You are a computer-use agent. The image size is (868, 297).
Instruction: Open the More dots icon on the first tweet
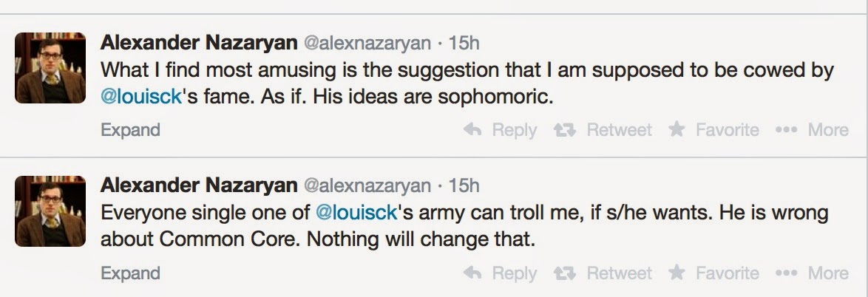pyautogui.click(x=786, y=130)
